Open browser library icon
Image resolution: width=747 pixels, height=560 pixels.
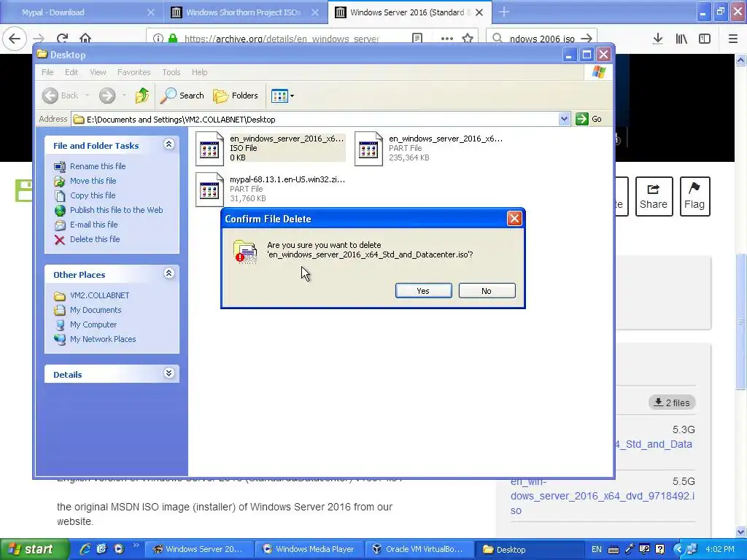point(681,39)
